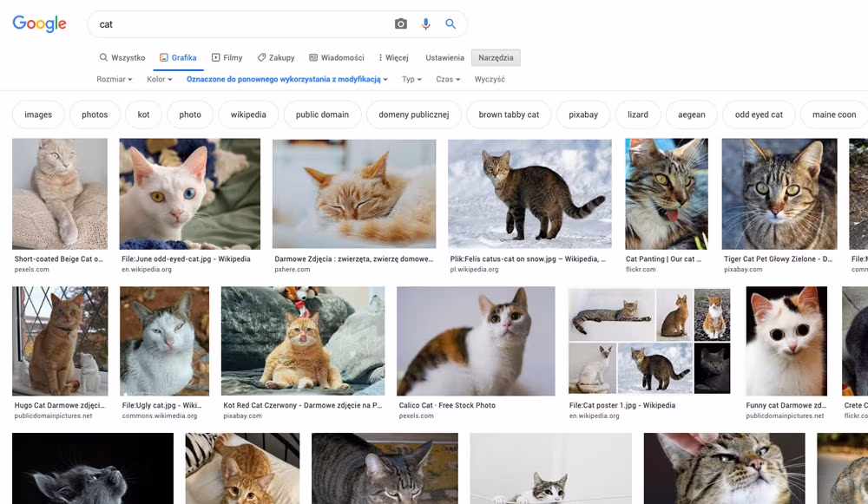Open the Wiadomości tab

pyautogui.click(x=337, y=57)
